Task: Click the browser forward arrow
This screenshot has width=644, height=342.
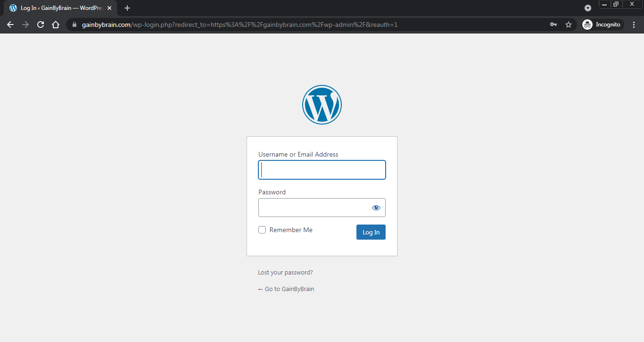Action: pos(25,25)
